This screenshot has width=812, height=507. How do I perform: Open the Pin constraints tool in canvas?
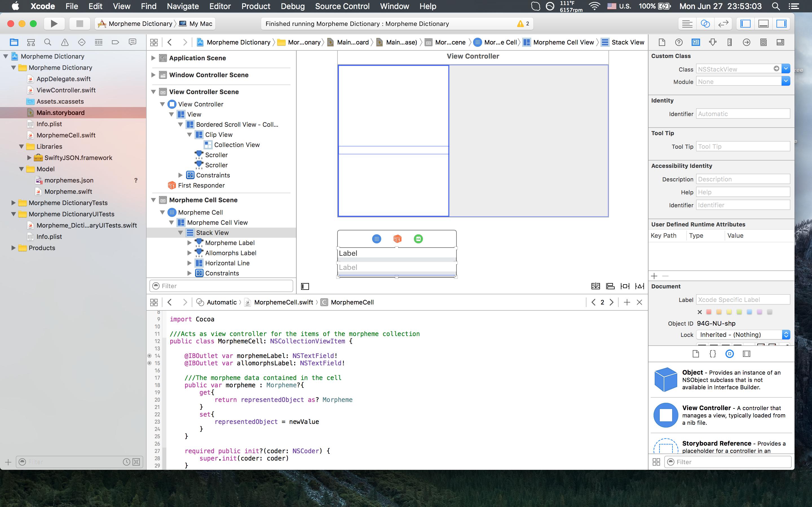point(625,286)
